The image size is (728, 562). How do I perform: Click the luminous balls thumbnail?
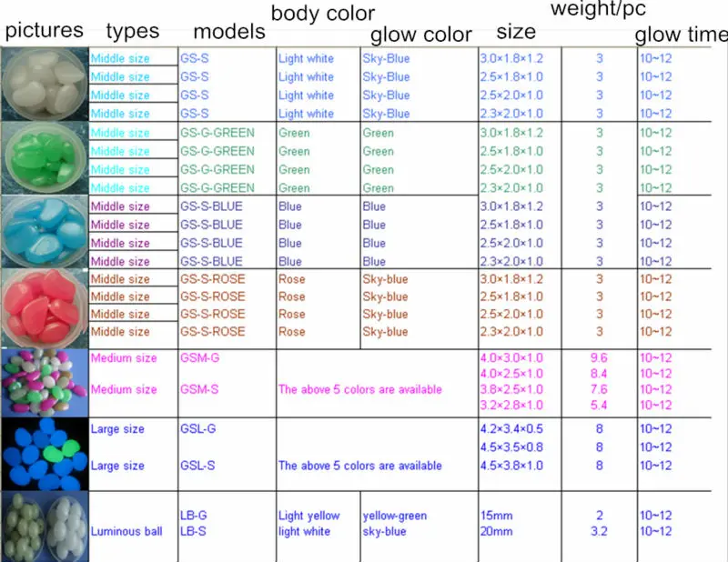click(x=44, y=525)
